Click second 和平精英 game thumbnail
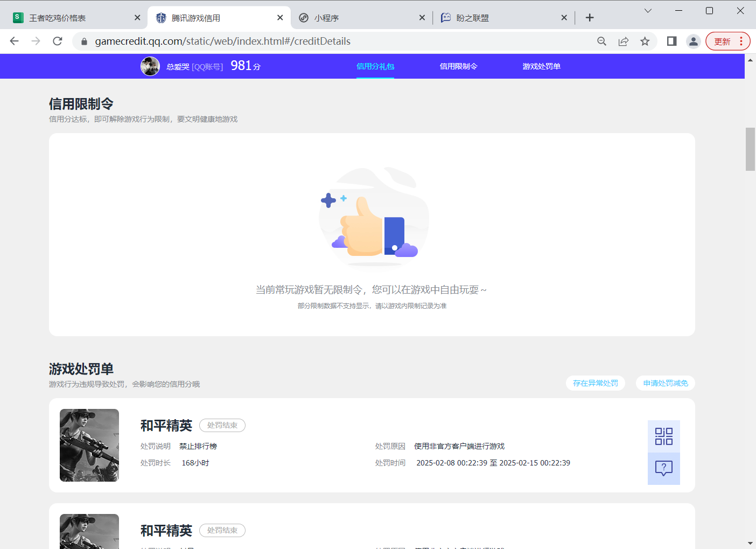This screenshot has height=549, width=756. point(89,531)
